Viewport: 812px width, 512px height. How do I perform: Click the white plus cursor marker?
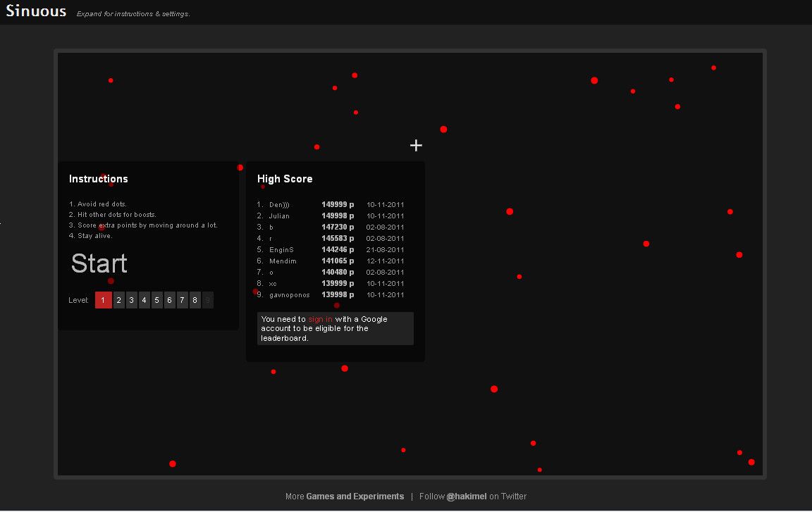[416, 145]
